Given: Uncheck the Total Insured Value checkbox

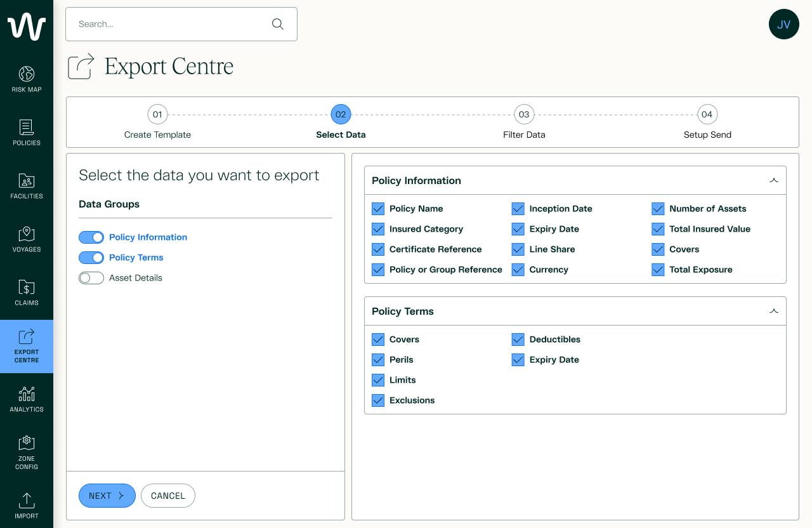Looking at the screenshot, I should (x=658, y=229).
